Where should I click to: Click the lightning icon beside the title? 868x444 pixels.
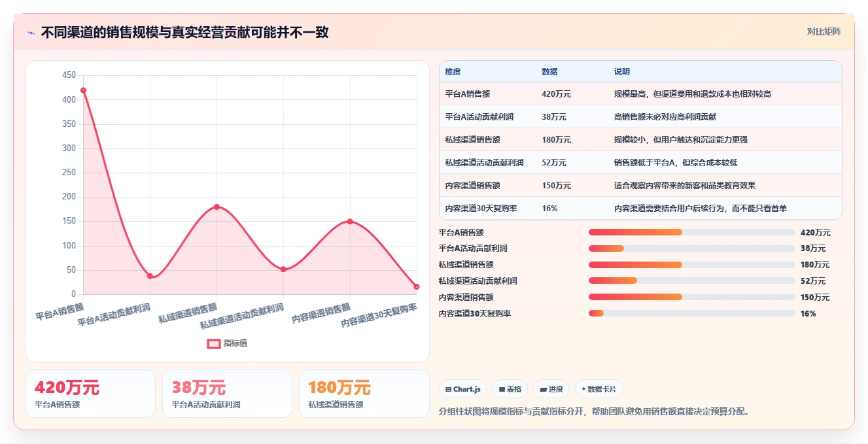coord(31,33)
